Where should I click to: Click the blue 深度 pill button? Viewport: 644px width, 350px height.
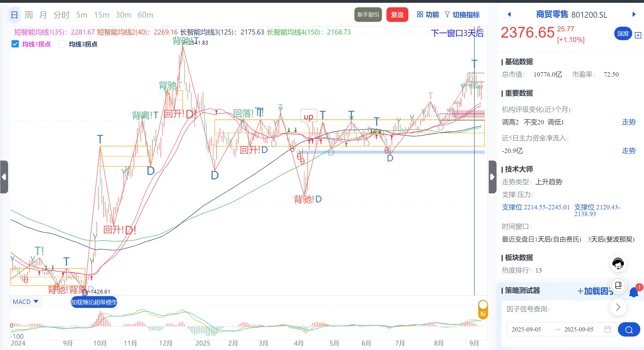(623, 33)
